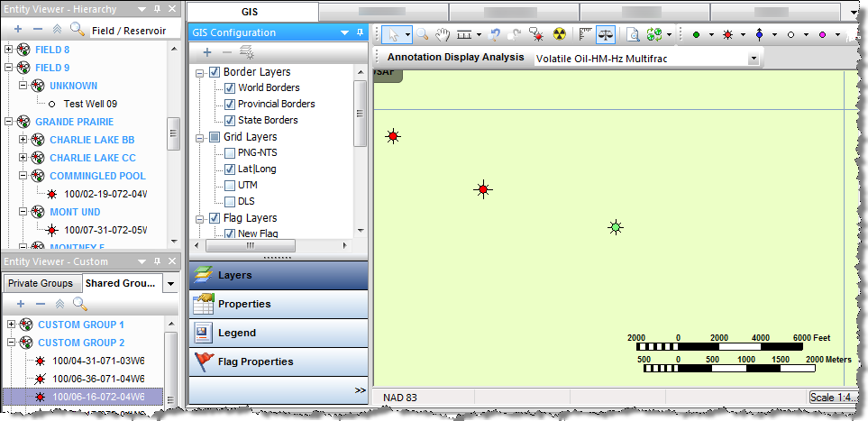Uncheck the World Borders layer
The image size is (868, 421).
(230, 88)
